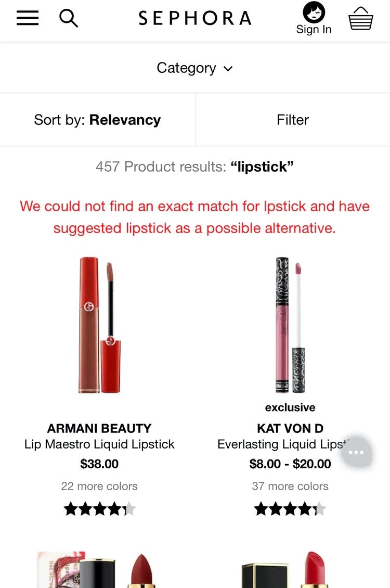Open the bottom-right red lipstick product
Viewport: 390px width, 588px height.
[290, 570]
